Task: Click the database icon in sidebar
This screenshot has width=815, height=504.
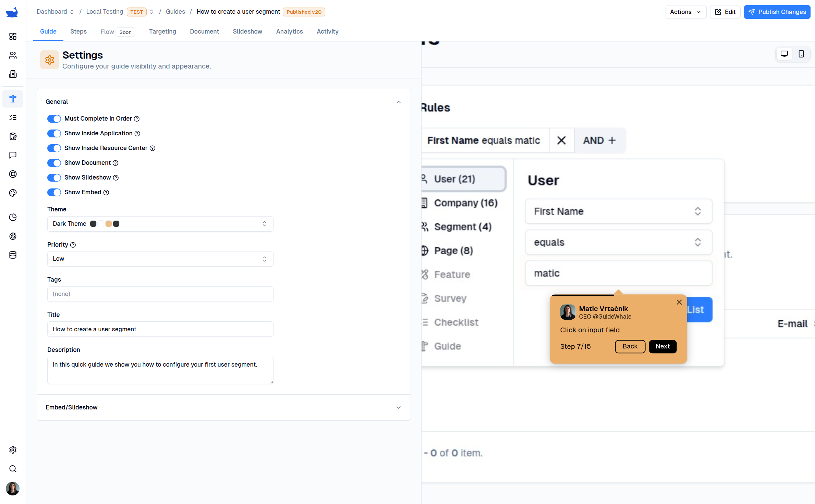Action: click(x=13, y=255)
